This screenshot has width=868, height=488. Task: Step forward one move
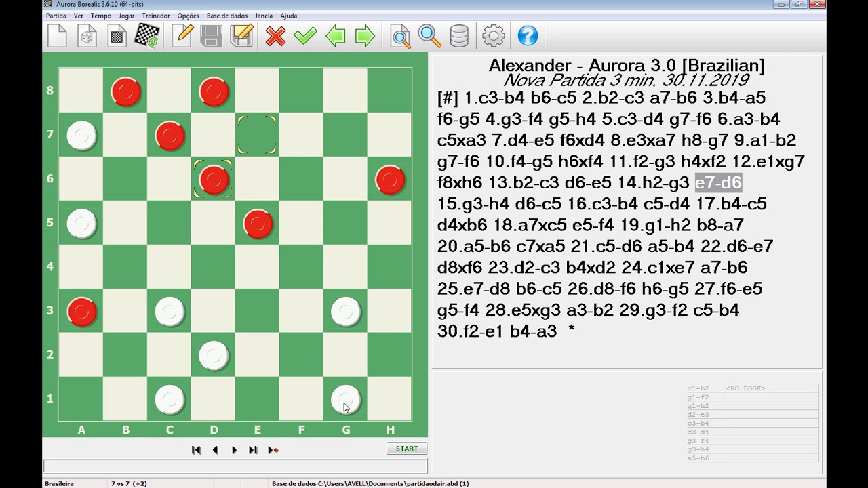234,450
